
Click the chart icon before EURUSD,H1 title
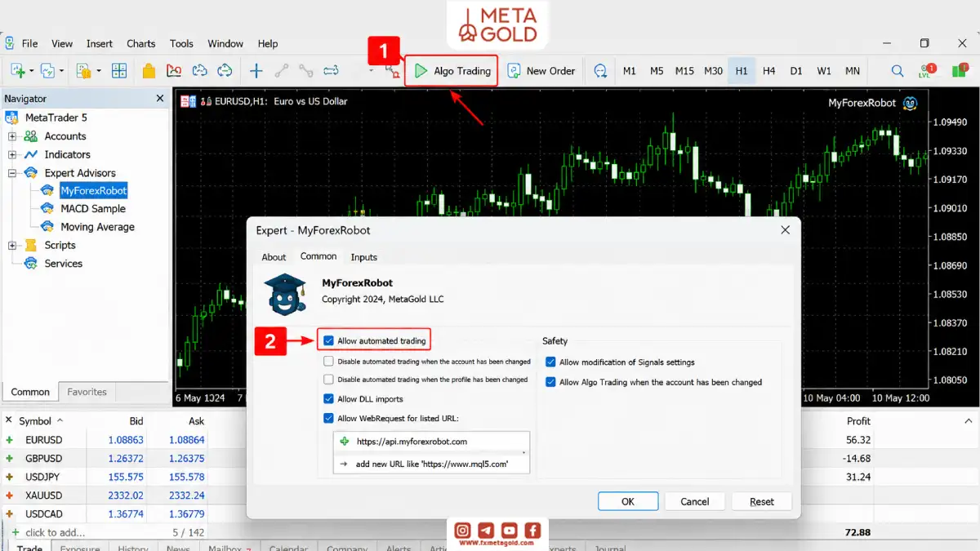(x=188, y=102)
